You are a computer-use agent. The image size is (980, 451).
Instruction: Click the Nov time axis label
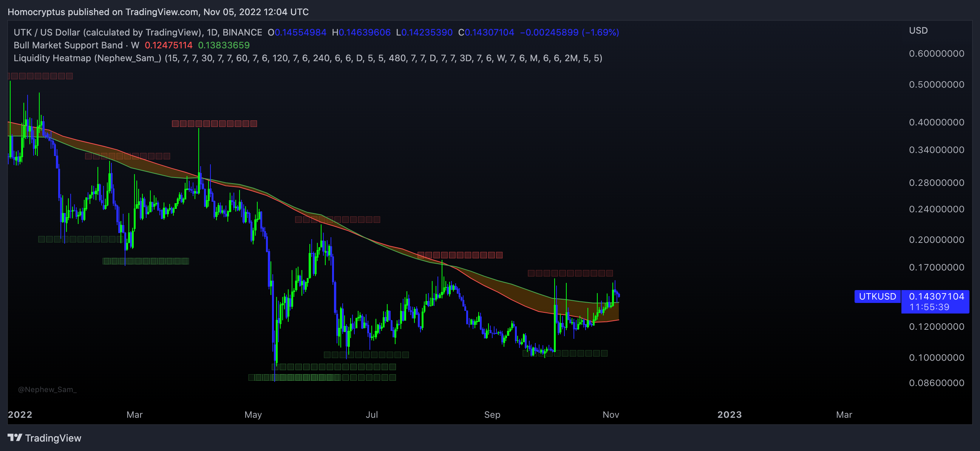click(611, 414)
